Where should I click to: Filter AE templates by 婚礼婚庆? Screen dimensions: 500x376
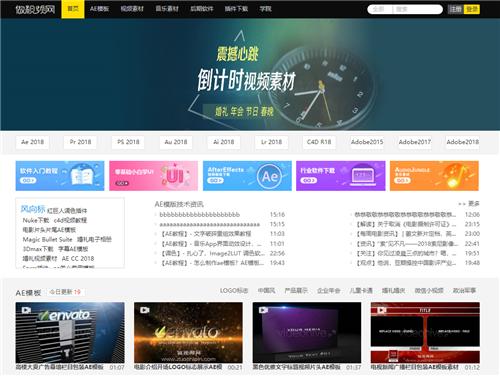(393, 291)
